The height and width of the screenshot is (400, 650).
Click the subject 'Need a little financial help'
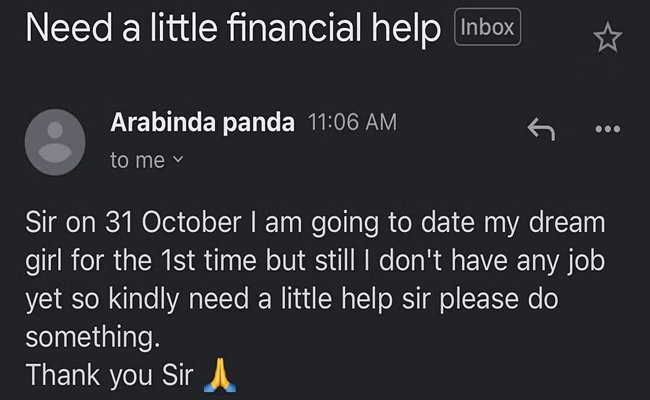[x=233, y=28]
